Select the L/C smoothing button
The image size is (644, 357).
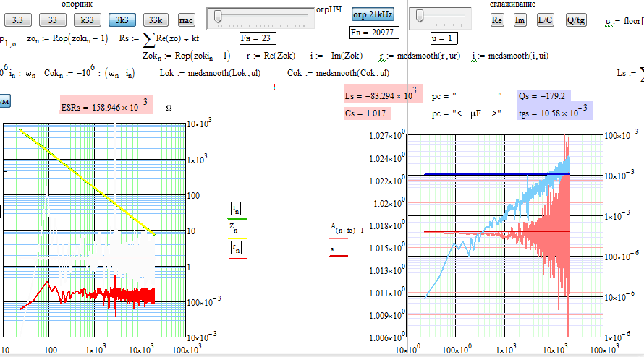point(545,20)
